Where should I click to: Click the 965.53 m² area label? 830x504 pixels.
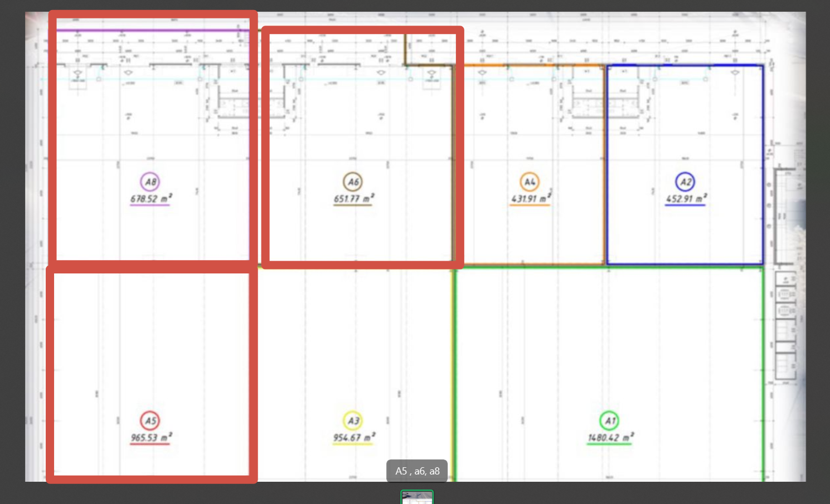point(151,438)
